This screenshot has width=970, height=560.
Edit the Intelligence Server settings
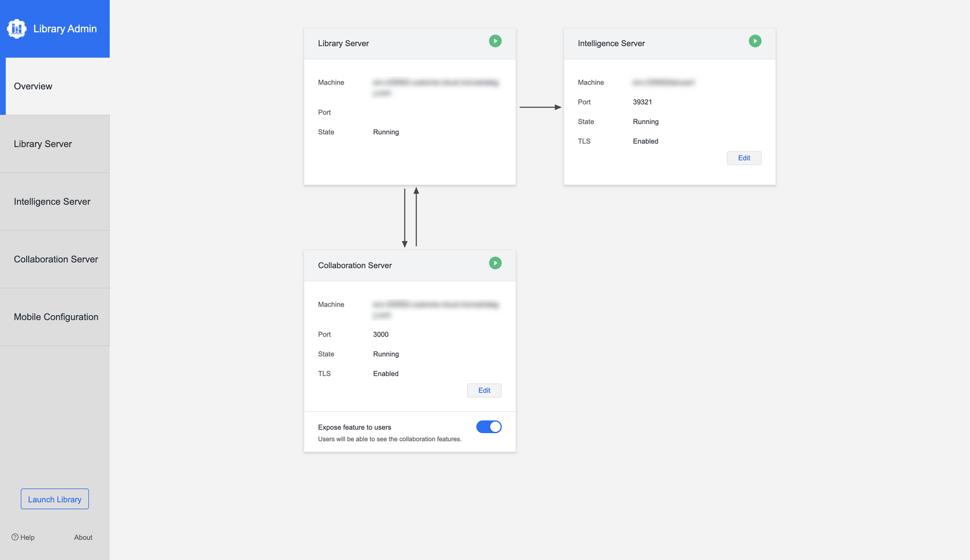pyautogui.click(x=744, y=158)
